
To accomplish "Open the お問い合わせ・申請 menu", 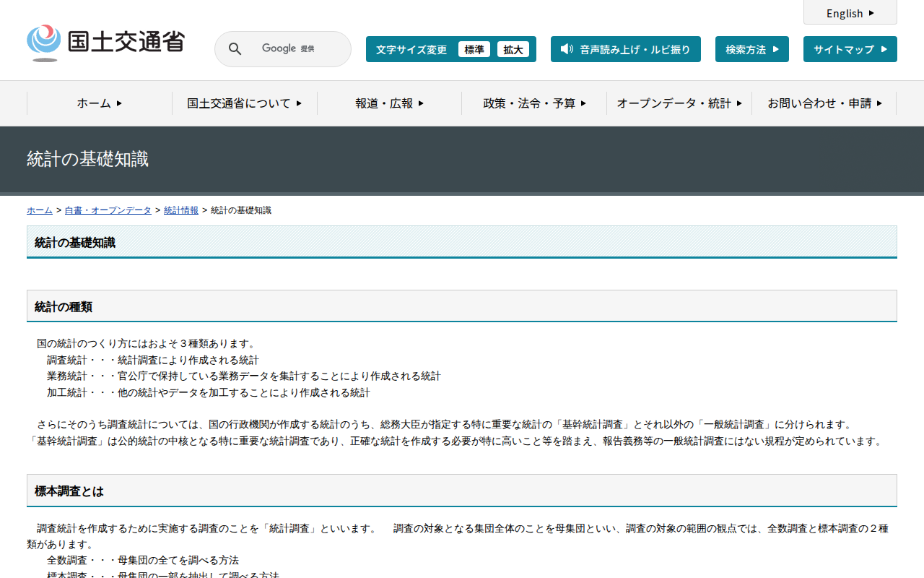I will 824,103.
